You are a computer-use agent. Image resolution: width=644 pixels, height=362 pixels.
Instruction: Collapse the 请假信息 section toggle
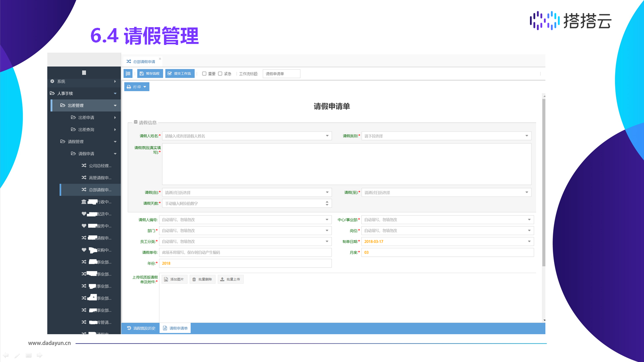(136, 122)
